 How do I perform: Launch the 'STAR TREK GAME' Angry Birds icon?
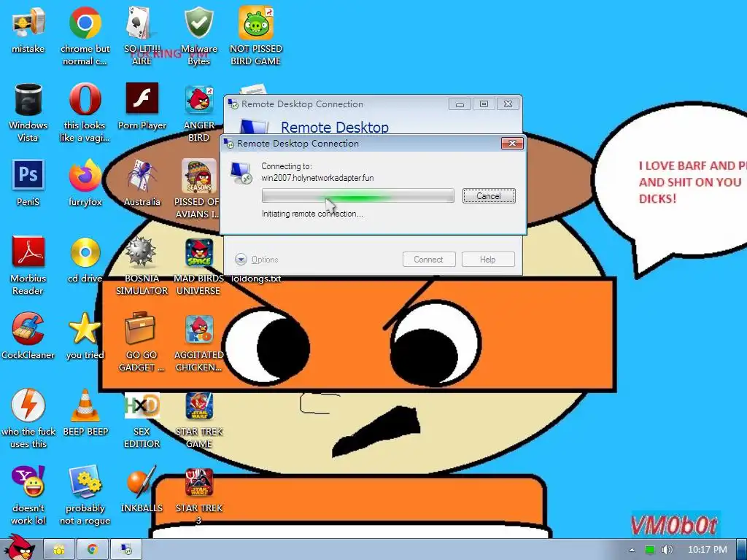(x=199, y=405)
